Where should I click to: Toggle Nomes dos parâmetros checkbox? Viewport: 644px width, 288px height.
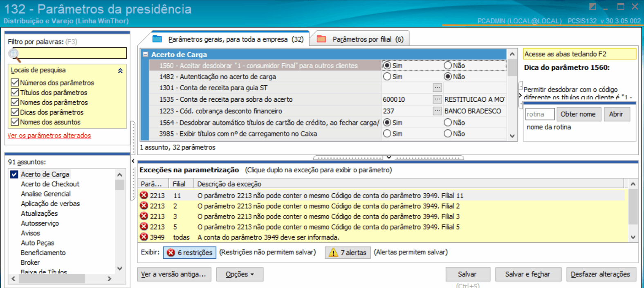pyautogui.click(x=15, y=102)
